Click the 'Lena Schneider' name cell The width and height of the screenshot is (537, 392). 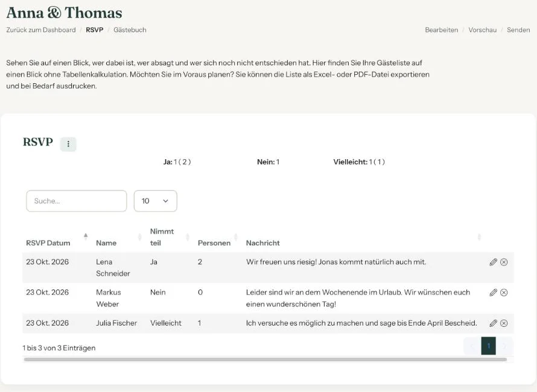coord(113,268)
